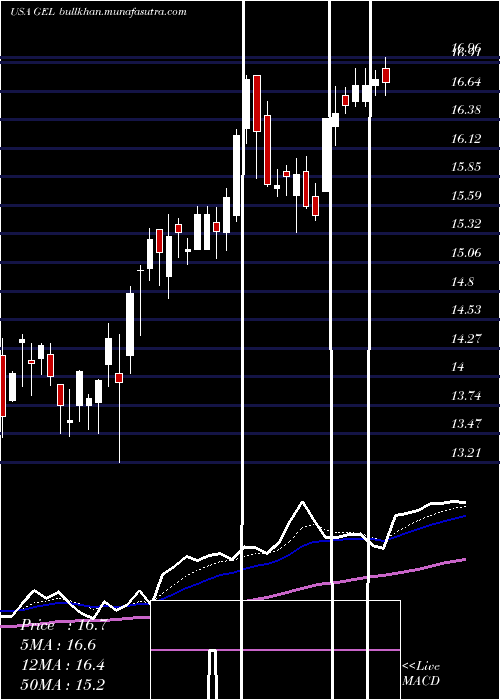Click the 12MA : 16.4 legend entry

tap(63, 665)
